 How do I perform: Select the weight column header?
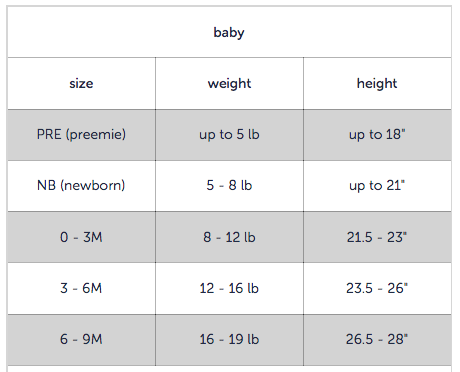click(229, 83)
